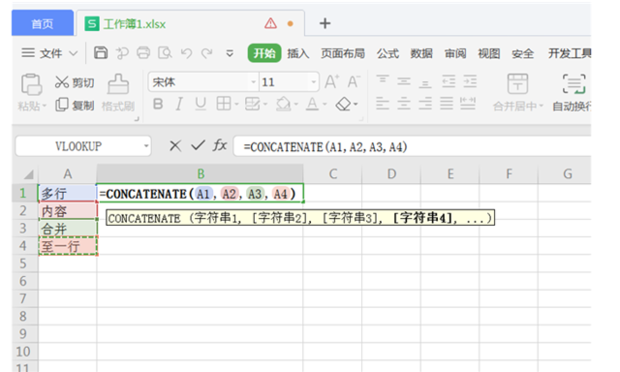Select cell A4 containing 至一行
The image size is (620, 372).
(x=68, y=246)
